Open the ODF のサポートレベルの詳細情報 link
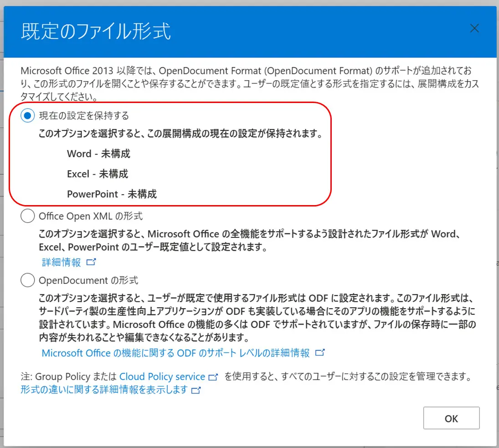Viewport: 499px width, 448px height. 175,352
